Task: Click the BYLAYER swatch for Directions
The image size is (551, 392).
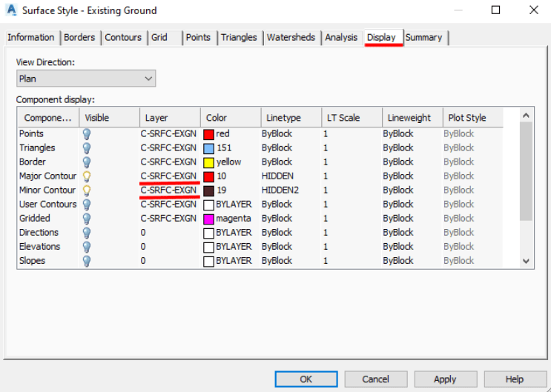Action: click(208, 233)
